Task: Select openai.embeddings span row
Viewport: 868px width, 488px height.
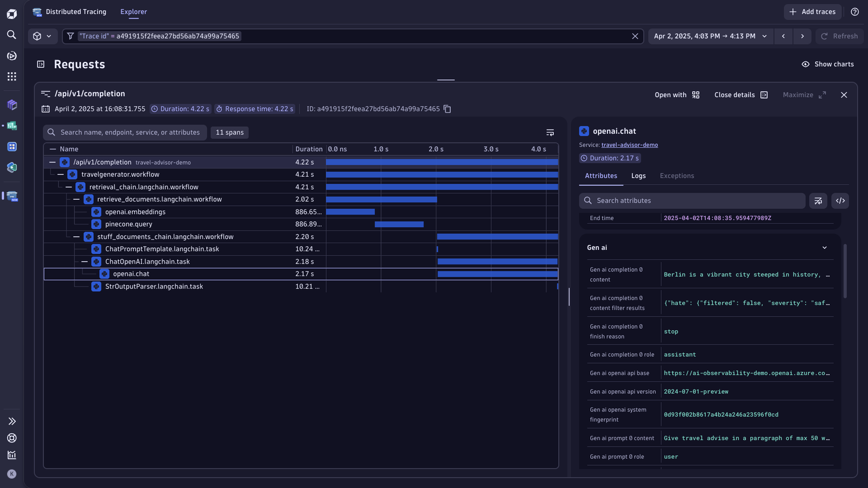Action: click(301, 212)
